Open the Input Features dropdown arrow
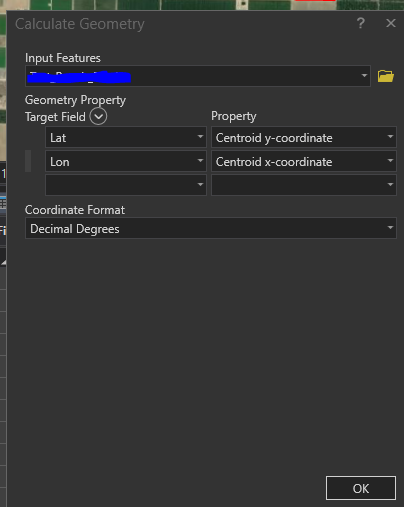The width and height of the screenshot is (404, 507). click(364, 76)
